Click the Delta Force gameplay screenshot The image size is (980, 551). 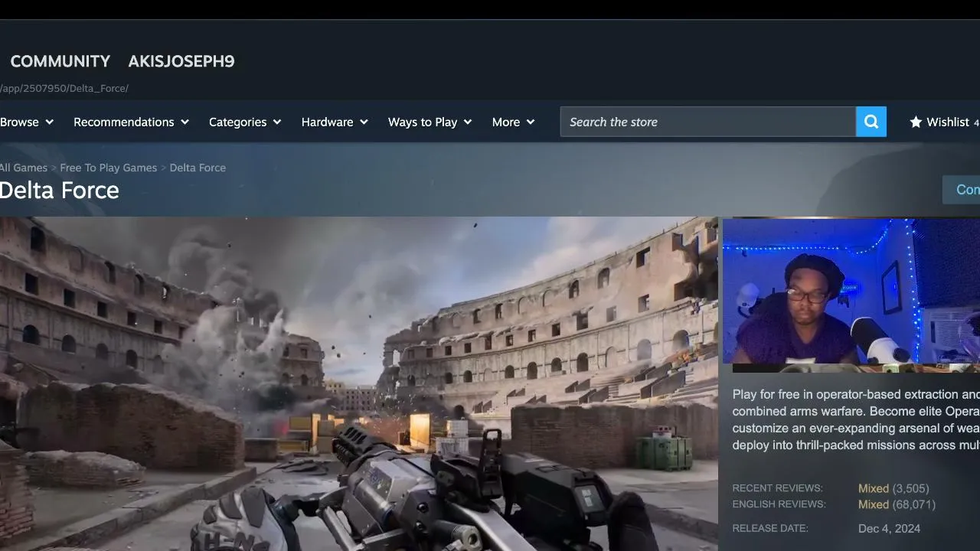click(x=359, y=383)
